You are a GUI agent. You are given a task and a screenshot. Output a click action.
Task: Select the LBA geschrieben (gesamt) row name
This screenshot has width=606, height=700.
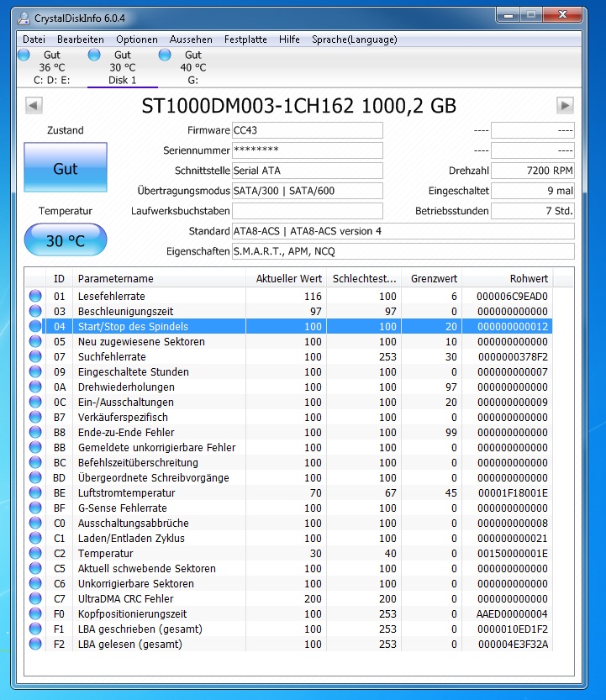(x=140, y=629)
